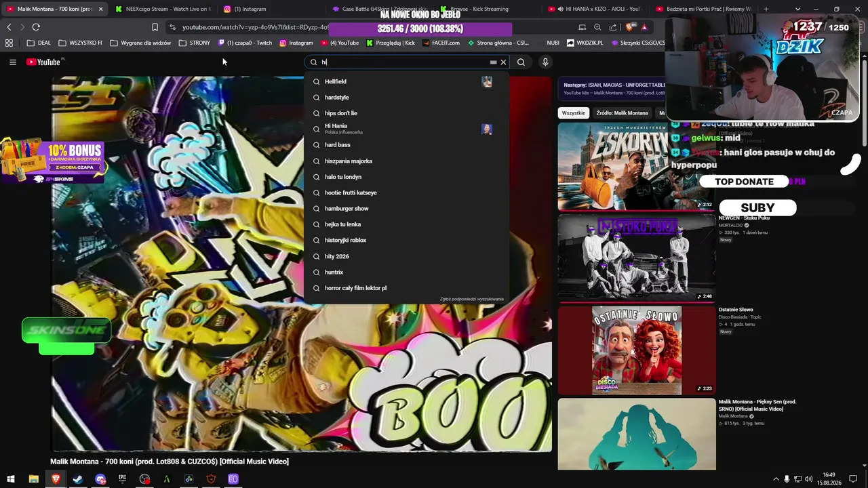Open OBS Studio from the taskbar
The width and height of the screenshot is (868, 488).
tap(144, 479)
